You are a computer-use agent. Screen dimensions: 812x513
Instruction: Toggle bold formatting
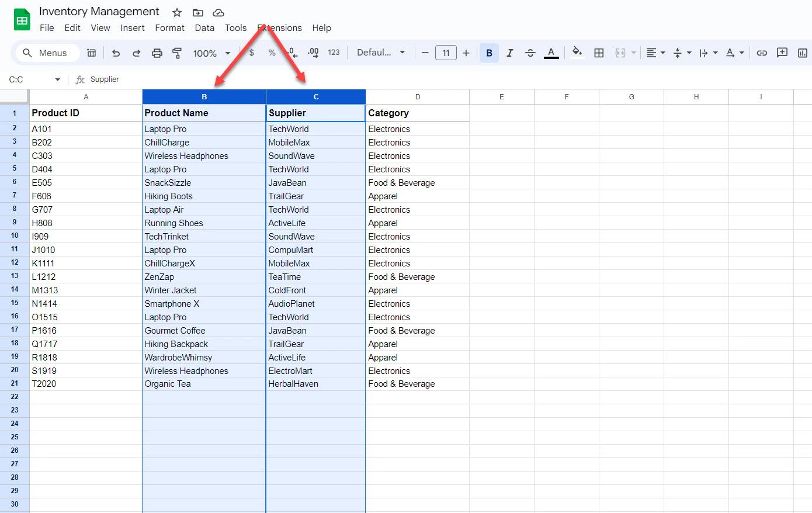(x=490, y=53)
